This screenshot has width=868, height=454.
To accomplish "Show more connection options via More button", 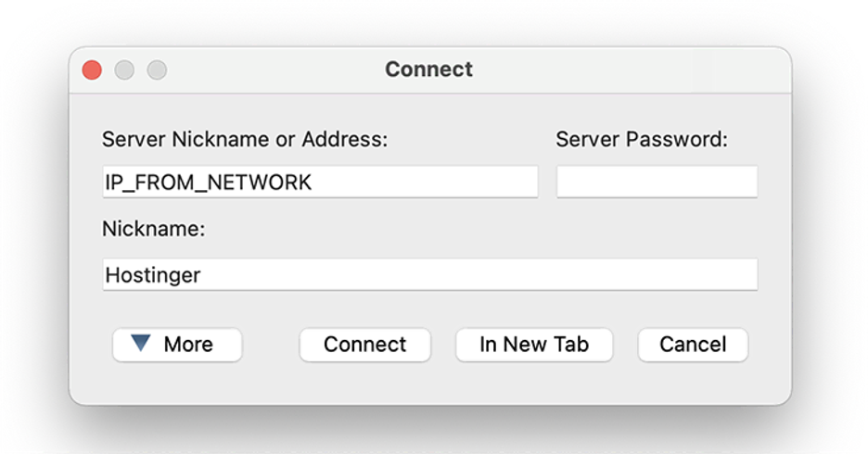I will [177, 345].
